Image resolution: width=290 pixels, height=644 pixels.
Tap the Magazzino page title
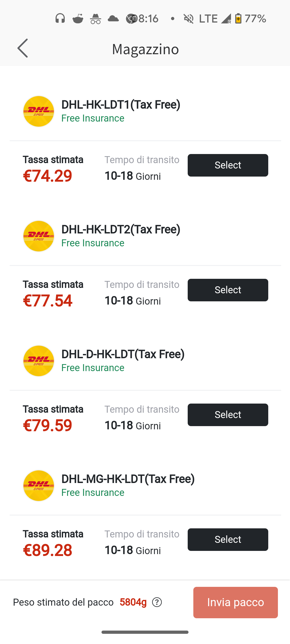coord(145,49)
